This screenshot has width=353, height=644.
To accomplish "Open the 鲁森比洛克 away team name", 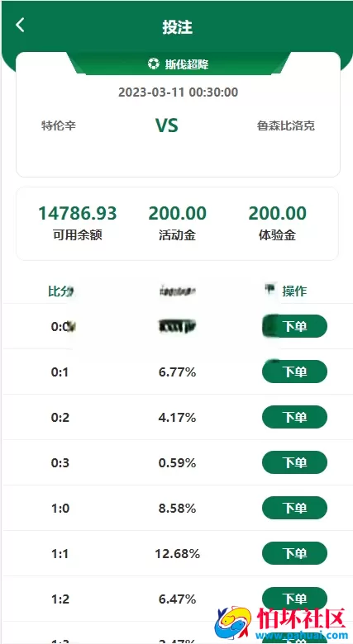I will coord(286,125).
